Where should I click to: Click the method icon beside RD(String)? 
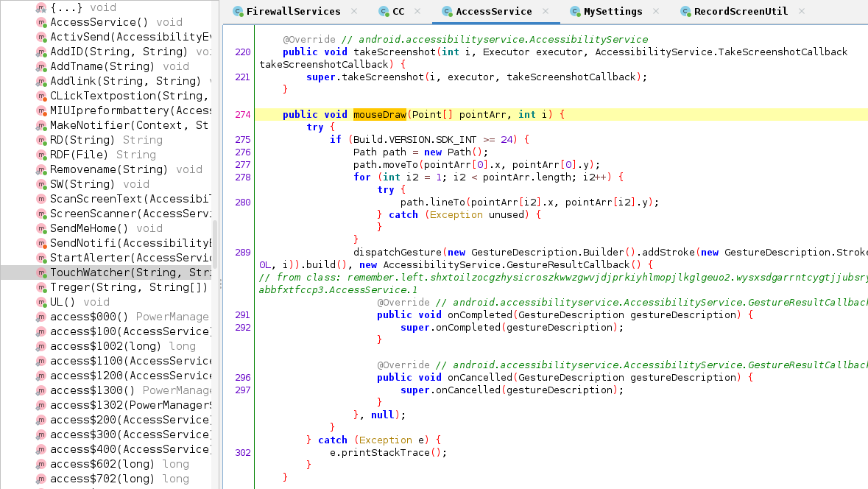(x=41, y=141)
